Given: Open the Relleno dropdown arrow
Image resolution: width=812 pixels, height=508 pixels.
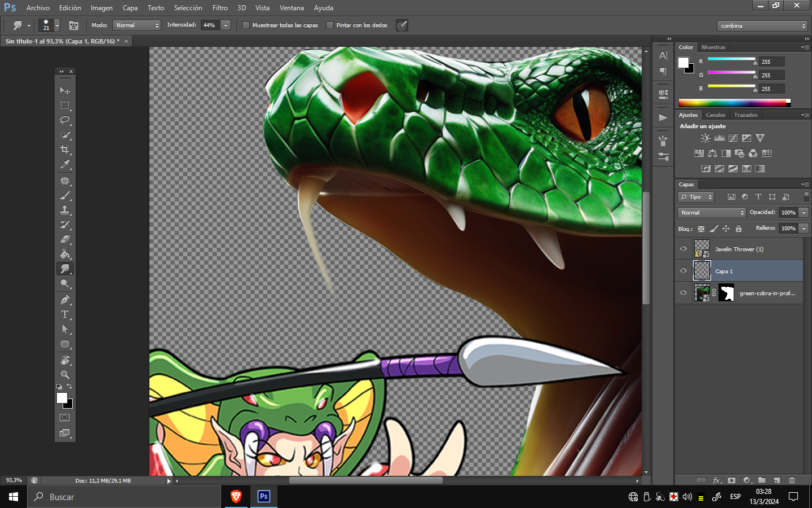Looking at the screenshot, I should (804, 229).
